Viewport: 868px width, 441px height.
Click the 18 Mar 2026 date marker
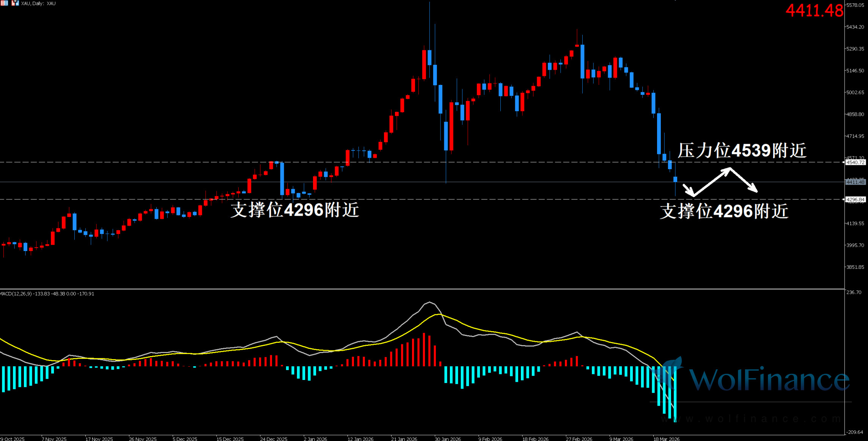(666, 439)
